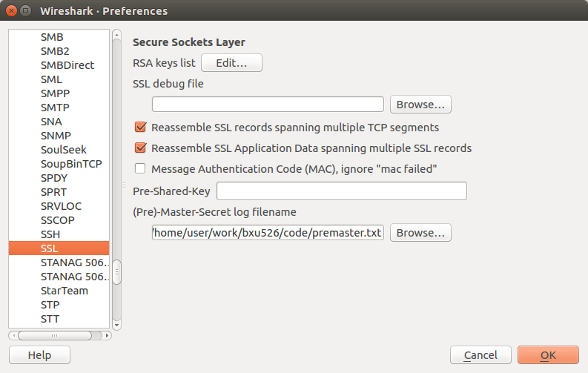
Task: Click the RSA keys list Edit button
Action: (231, 63)
